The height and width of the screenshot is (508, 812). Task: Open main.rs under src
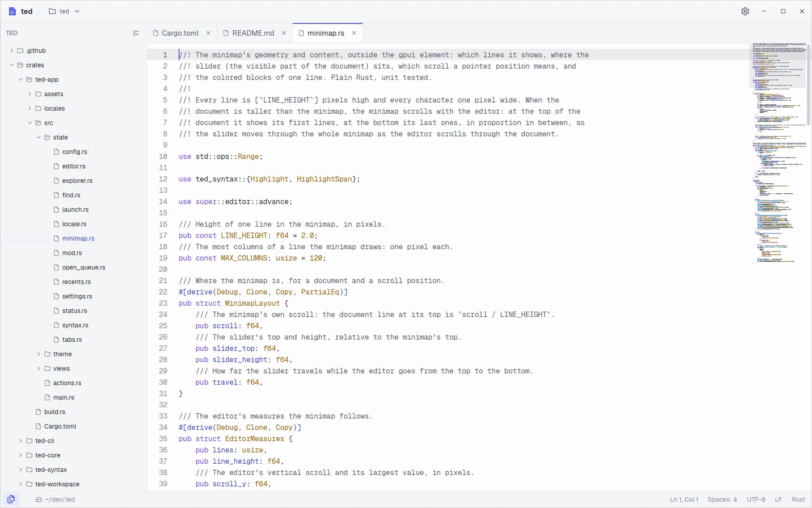tap(74, 397)
